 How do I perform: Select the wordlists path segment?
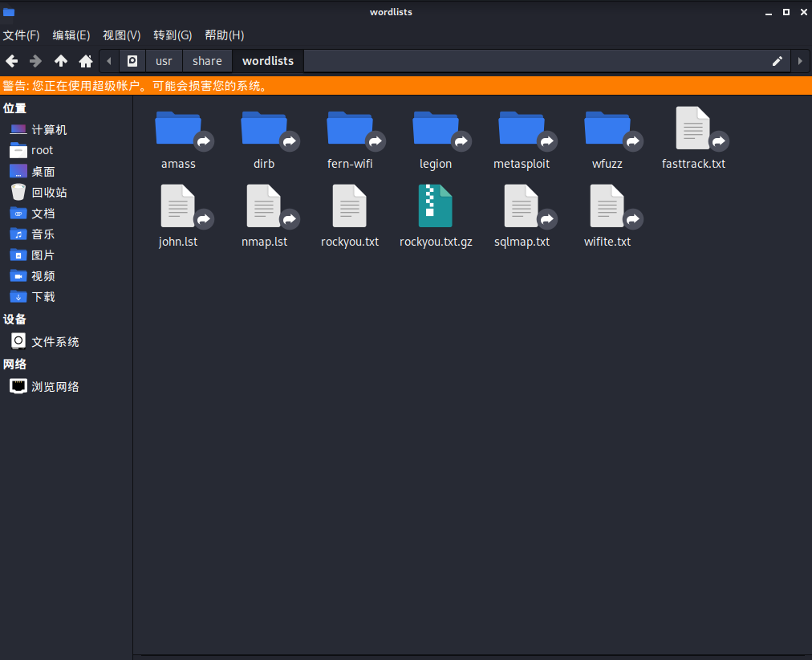pos(268,61)
